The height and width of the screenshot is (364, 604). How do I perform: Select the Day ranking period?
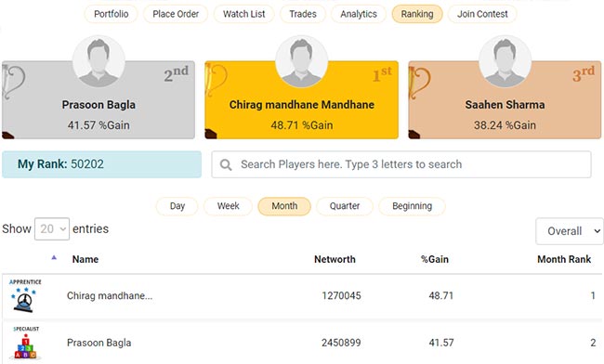click(x=177, y=206)
